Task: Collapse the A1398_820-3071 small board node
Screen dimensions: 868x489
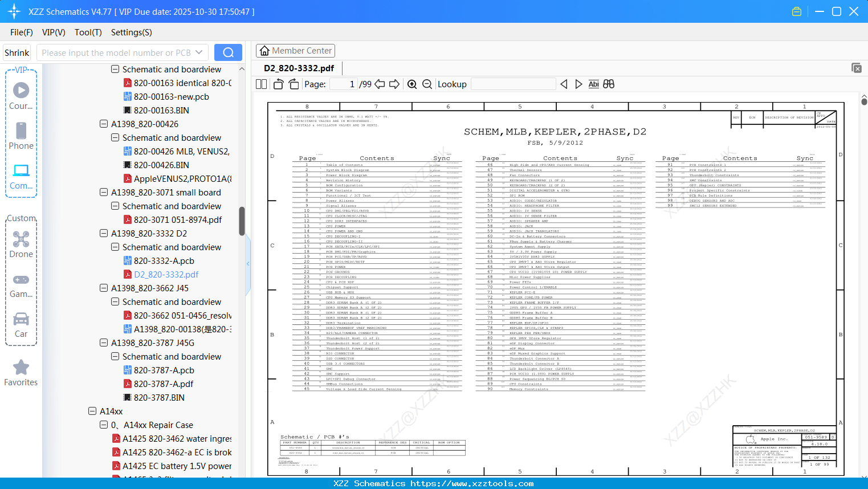Action: click(x=104, y=192)
